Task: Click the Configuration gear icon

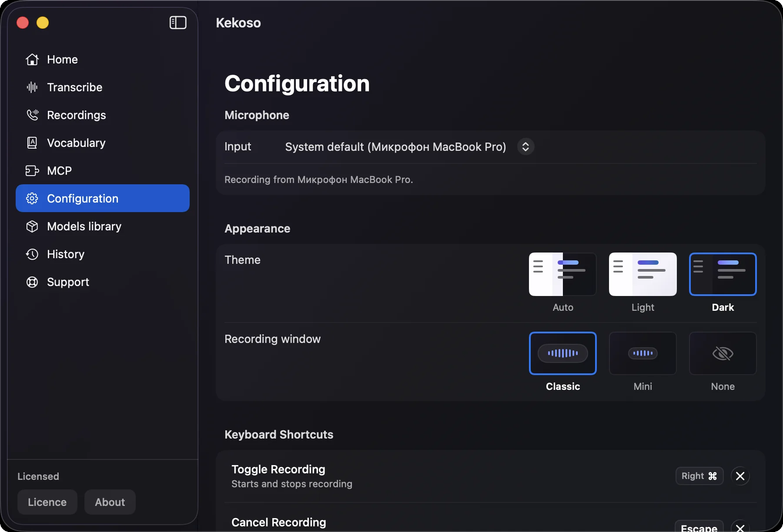Action: point(32,199)
